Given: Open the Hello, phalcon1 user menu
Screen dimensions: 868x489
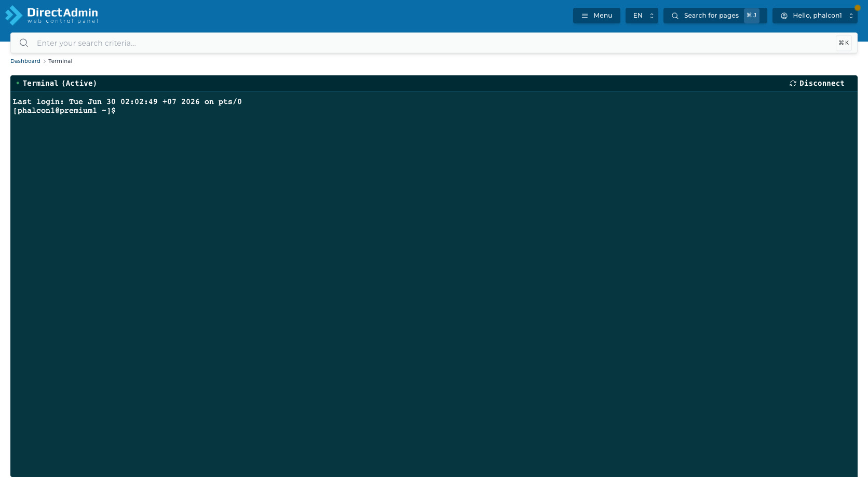Looking at the screenshot, I should coord(815,16).
